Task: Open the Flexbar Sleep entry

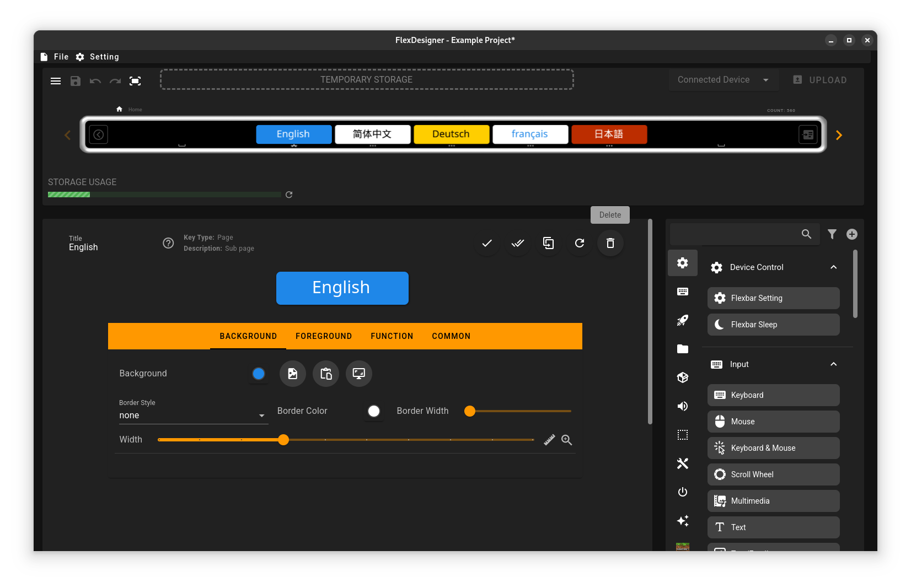Action: [x=773, y=325]
